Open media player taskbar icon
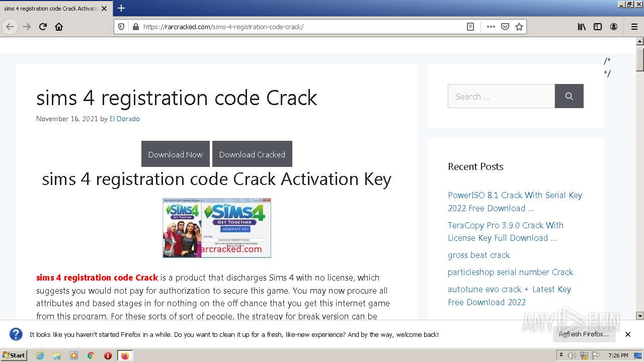 [74, 355]
